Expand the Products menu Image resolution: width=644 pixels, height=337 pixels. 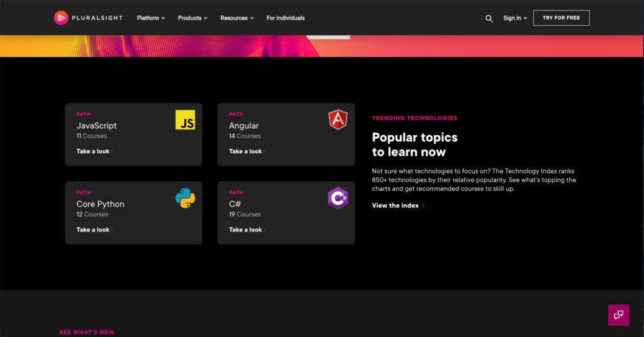tap(192, 18)
